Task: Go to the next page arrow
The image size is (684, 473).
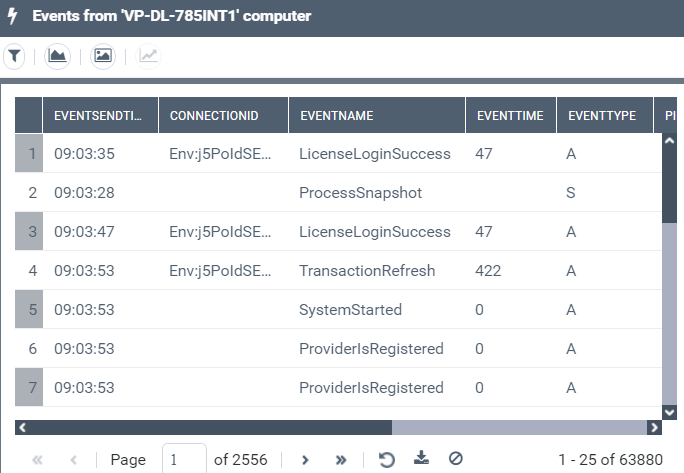Action: click(306, 460)
